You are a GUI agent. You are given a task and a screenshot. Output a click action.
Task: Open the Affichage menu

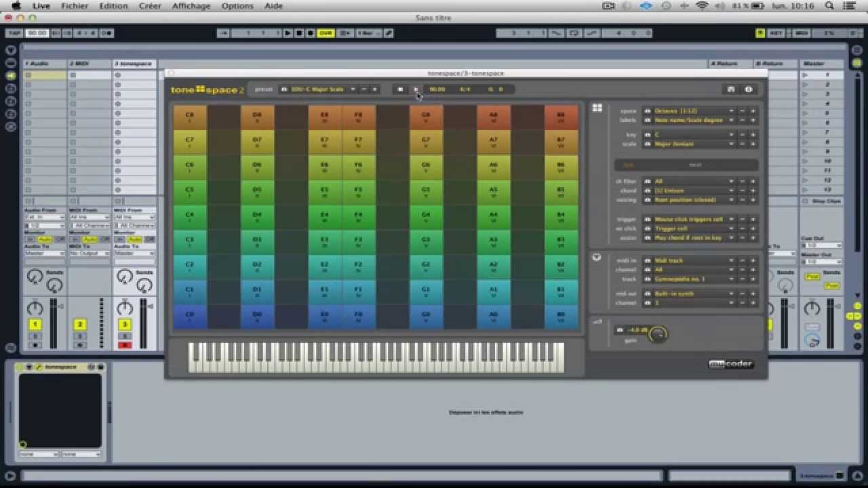pos(191,5)
